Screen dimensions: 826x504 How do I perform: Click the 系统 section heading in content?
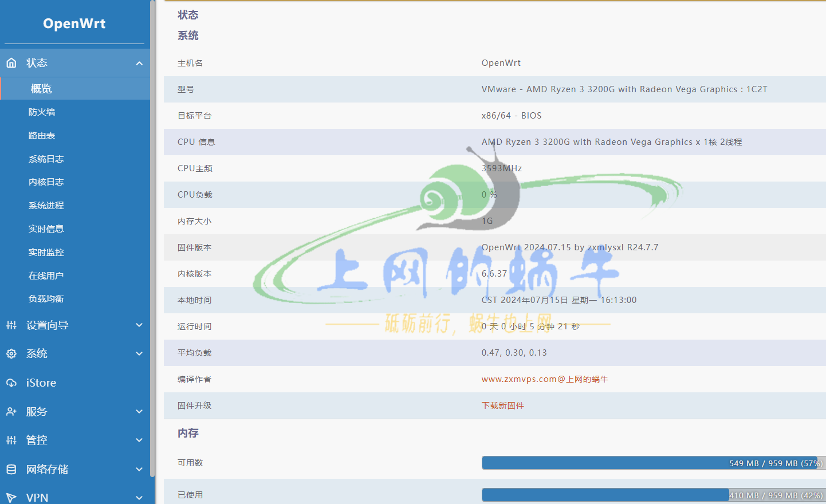[x=188, y=36]
